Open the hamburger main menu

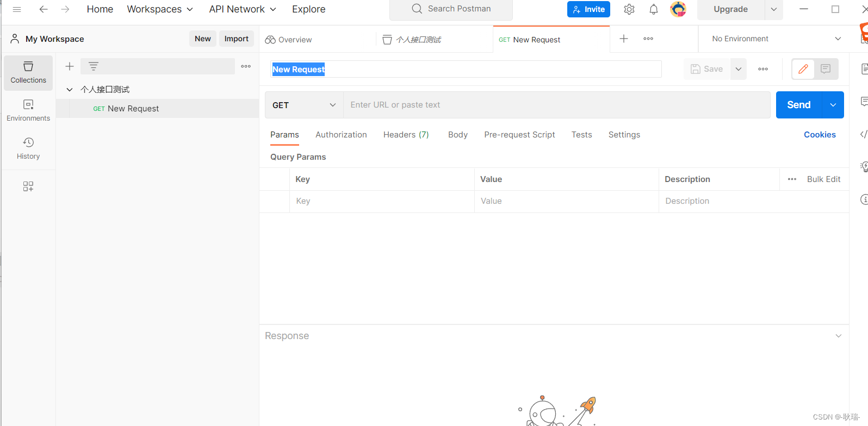[17, 9]
